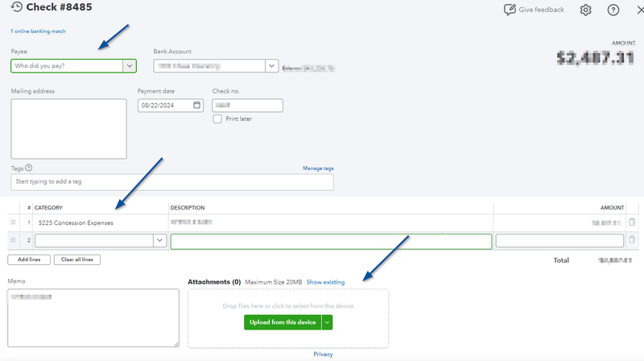Click the Add lines button
The image size is (644, 361).
(x=29, y=259)
